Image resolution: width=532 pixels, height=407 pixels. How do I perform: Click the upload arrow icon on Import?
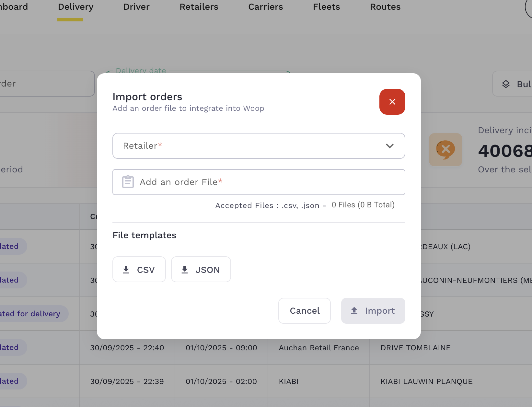pos(354,311)
